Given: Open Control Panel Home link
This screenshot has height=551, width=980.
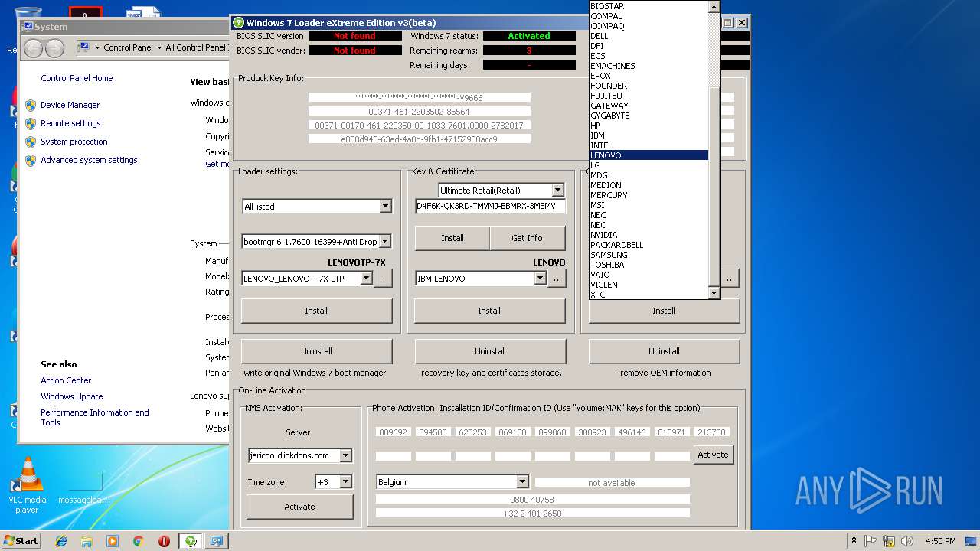Looking at the screenshot, I should pos(77,78).
